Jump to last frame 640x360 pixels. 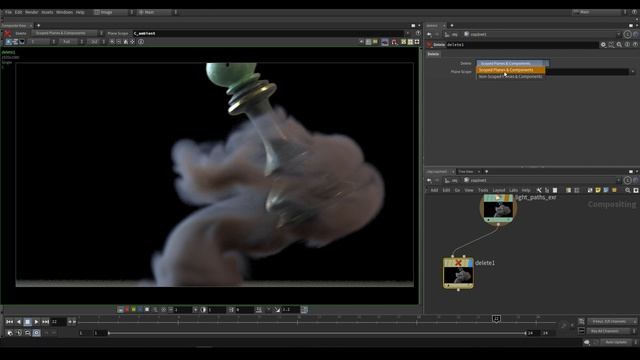click(45, 322)
